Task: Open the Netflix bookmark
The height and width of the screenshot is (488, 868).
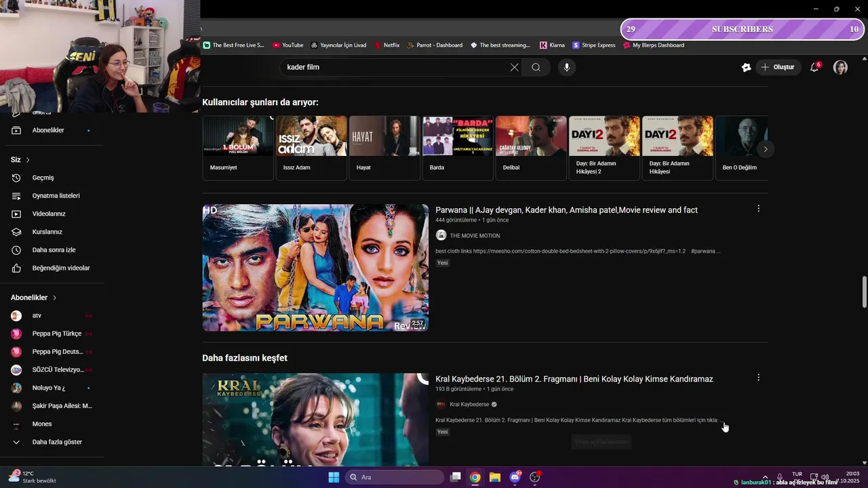Action: coord(387,45)
